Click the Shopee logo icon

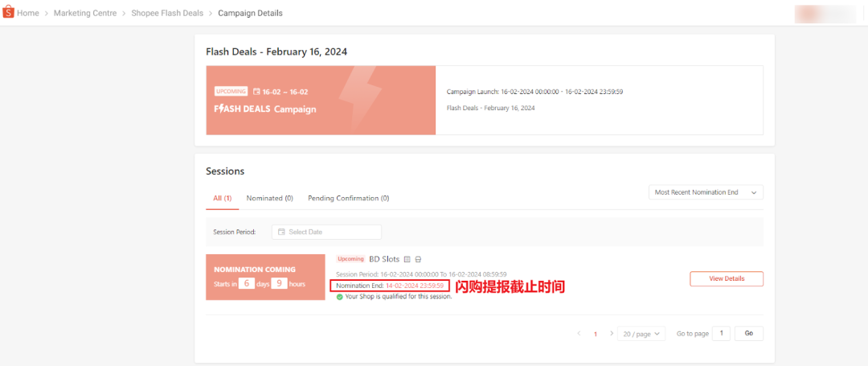point(8,13)
